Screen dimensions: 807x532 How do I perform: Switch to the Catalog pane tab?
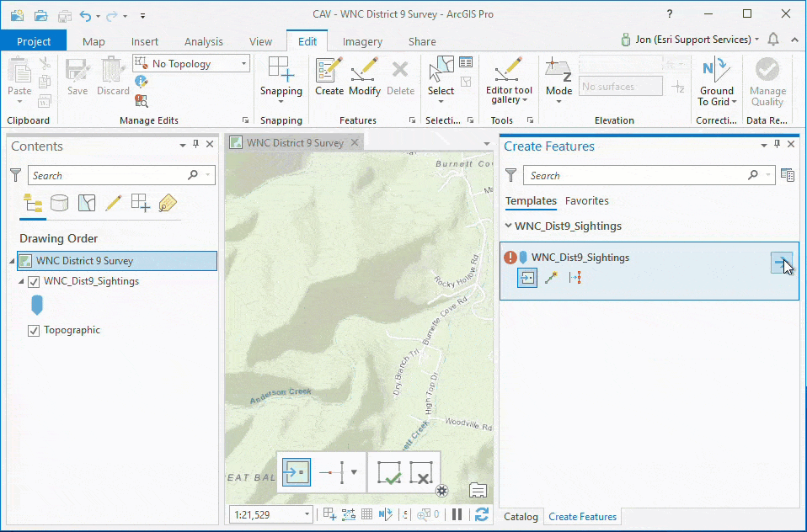coord(521,516)
